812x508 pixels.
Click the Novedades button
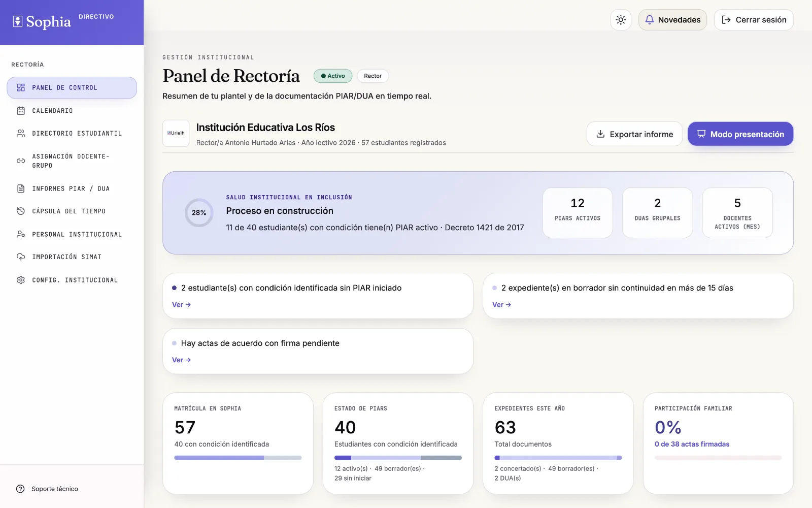pos(672,20)
